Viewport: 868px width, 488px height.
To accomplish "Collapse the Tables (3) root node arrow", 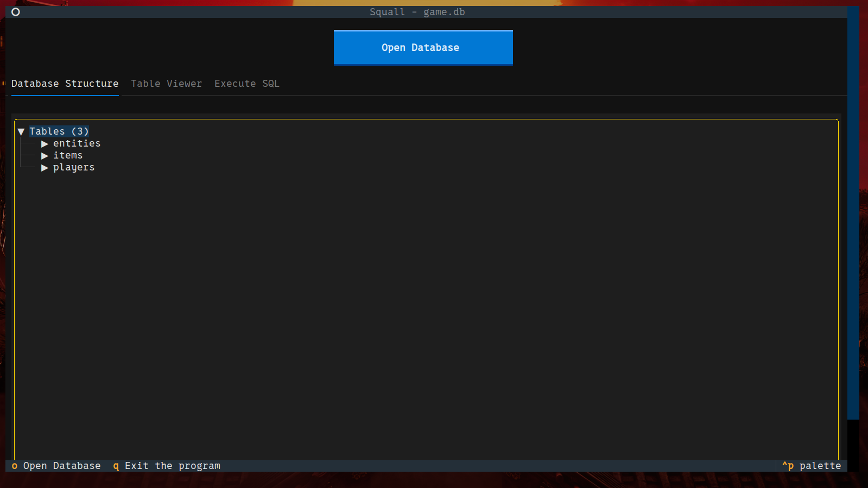I will point(21,131).
